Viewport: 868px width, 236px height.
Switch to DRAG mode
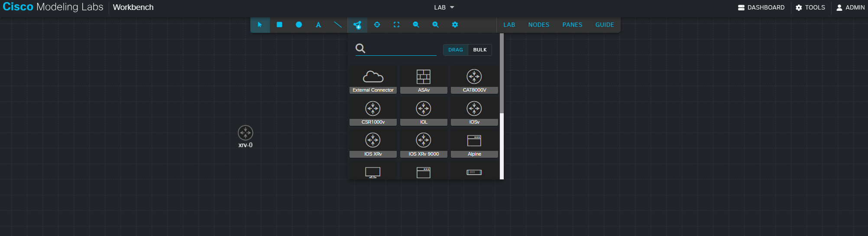click(456, 50)
